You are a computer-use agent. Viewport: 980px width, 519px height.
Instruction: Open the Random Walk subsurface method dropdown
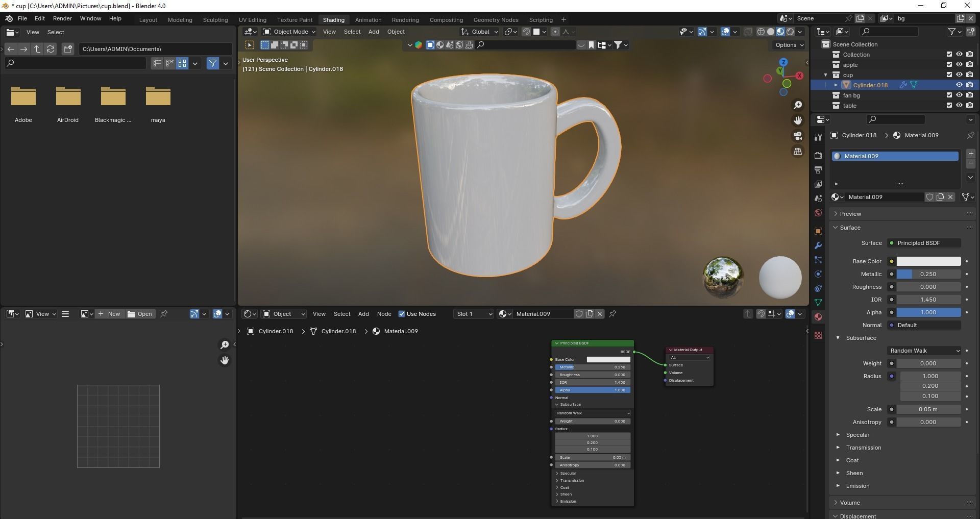(924, 351)
